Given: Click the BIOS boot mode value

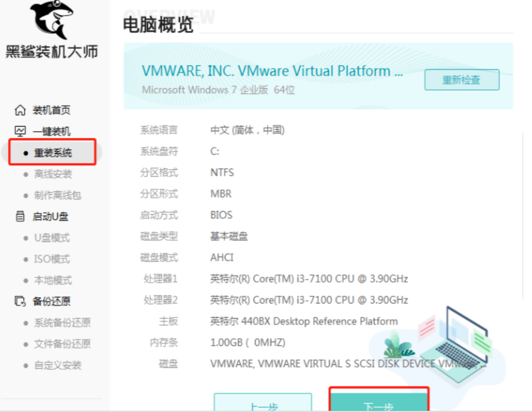Looking at the screenshot, I should pyautogui.click(x=221, y=215).
